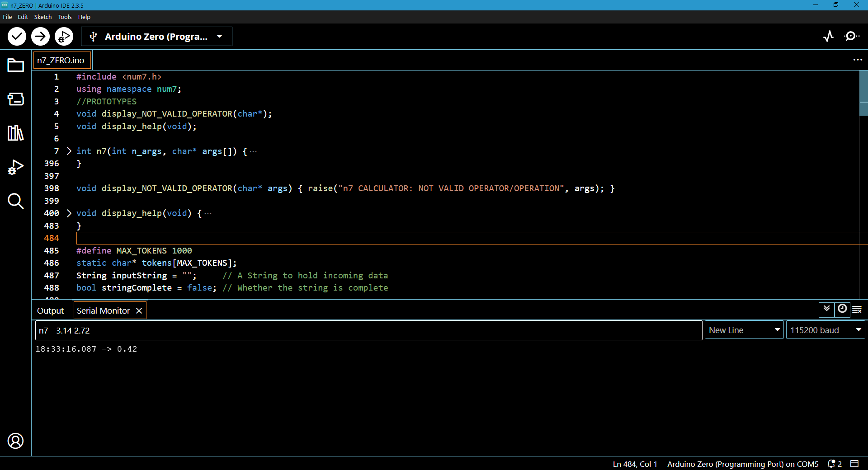Open the Library Manager sidebar icon
The height and width of the screenshot is (470, 868).
pyautogui.click(x=16, y=133)
